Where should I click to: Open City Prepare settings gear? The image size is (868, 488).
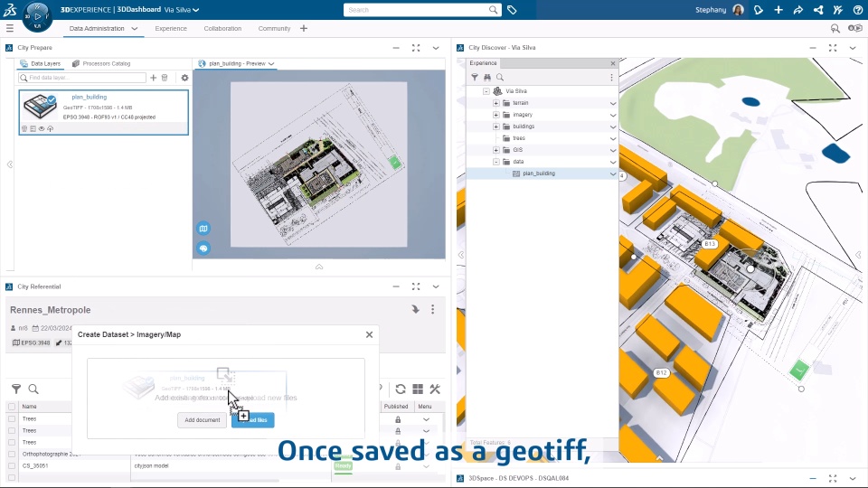[184, 78]
